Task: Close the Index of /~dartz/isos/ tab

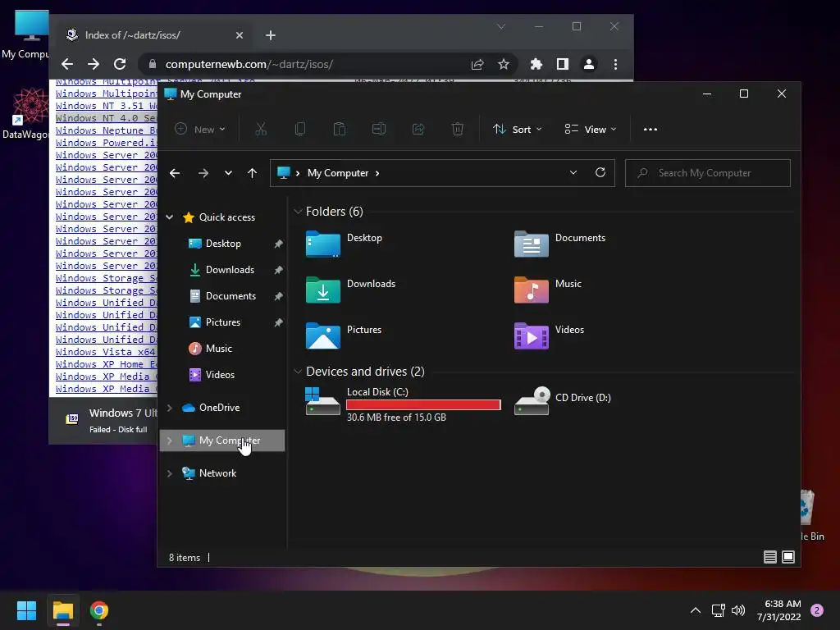Action: pos(240,35)
